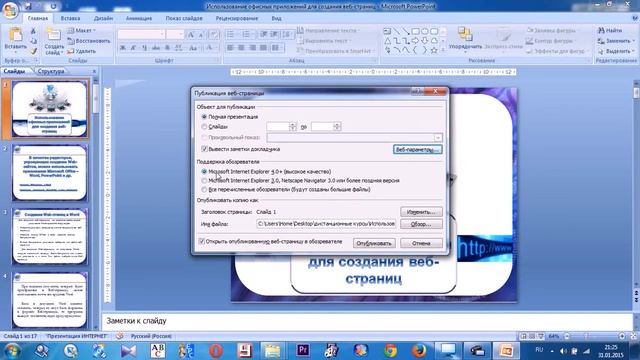Click the Italic formatting icon
Image resolution: width=640 pixels, height=360 pixels.
[133, 48]
